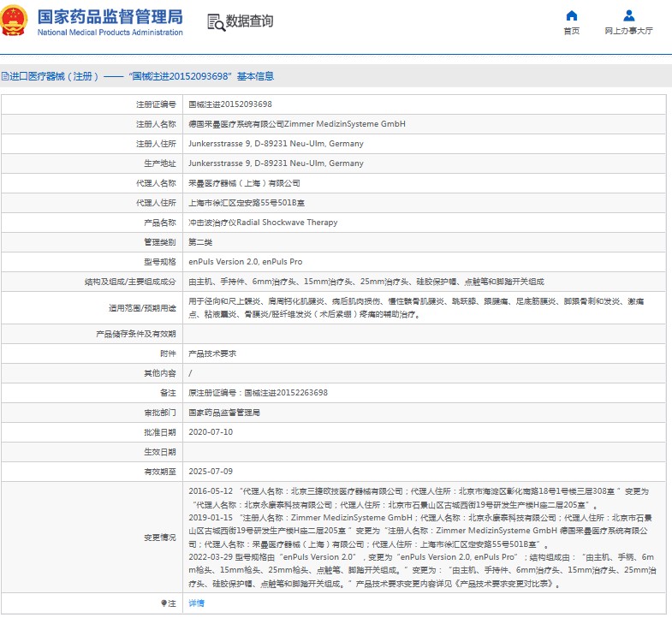The image size is (672, 618).
Task: Click the 备注 row label
Action: 168,393
